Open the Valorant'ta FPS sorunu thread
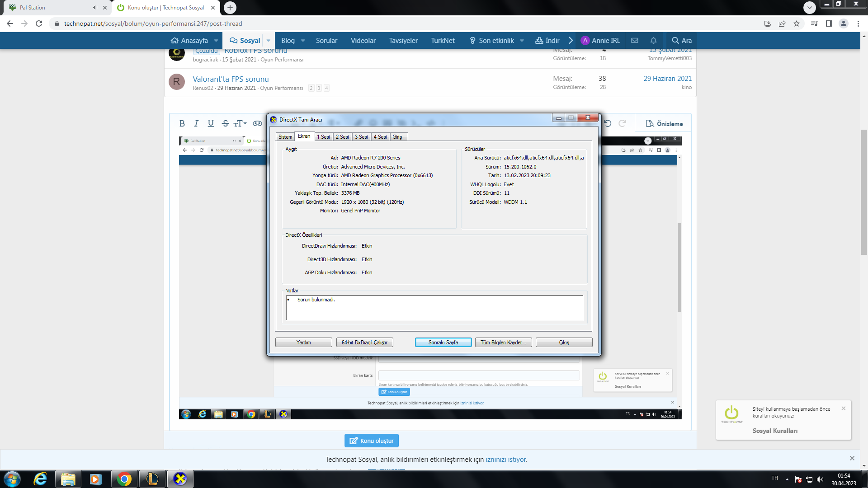Screen dimensions: 868x488 (x=231, y=79)
